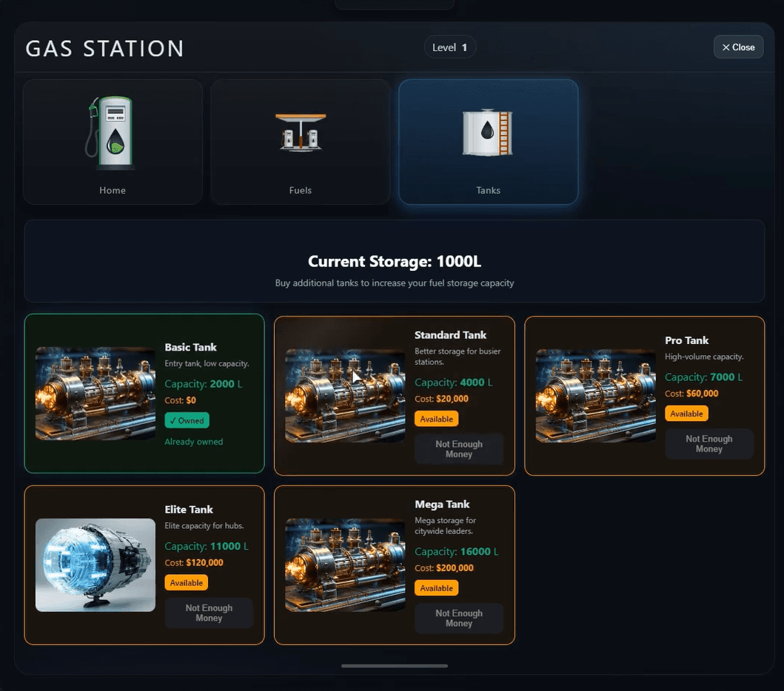Select the Elite Tank glowing turbine image
Screen dimensions: 784x691
[x=95, y=565]
